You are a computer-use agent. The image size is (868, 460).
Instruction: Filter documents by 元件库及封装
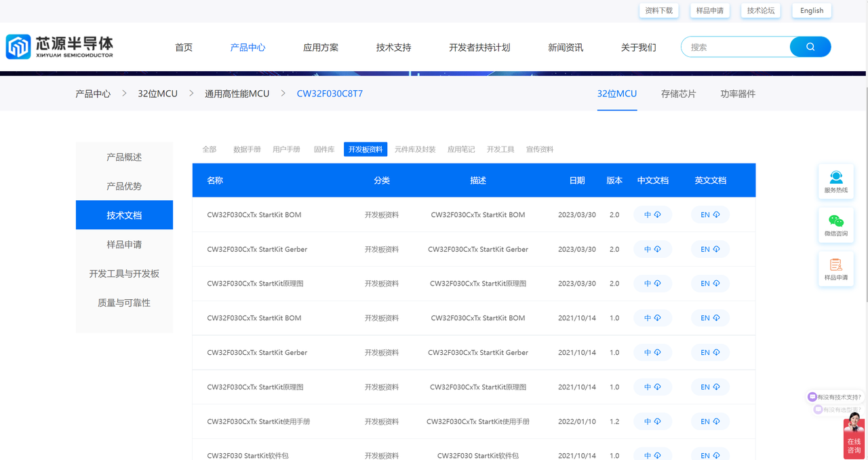[415, 149]
